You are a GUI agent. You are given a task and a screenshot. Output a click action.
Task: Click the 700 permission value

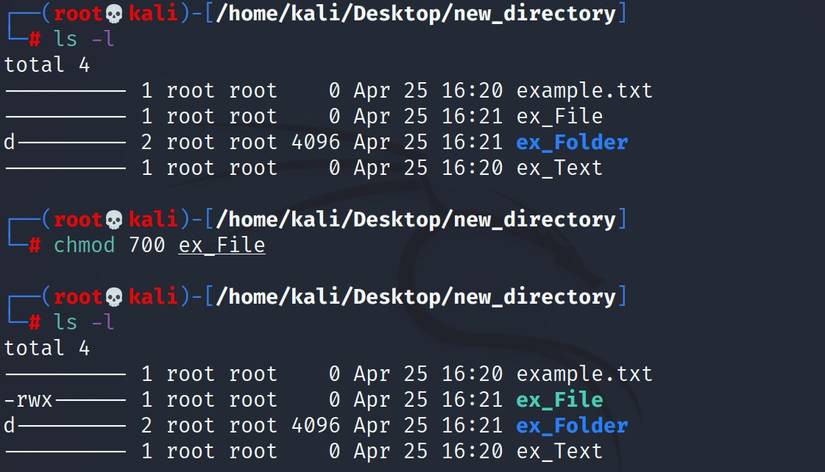point(147,245)
